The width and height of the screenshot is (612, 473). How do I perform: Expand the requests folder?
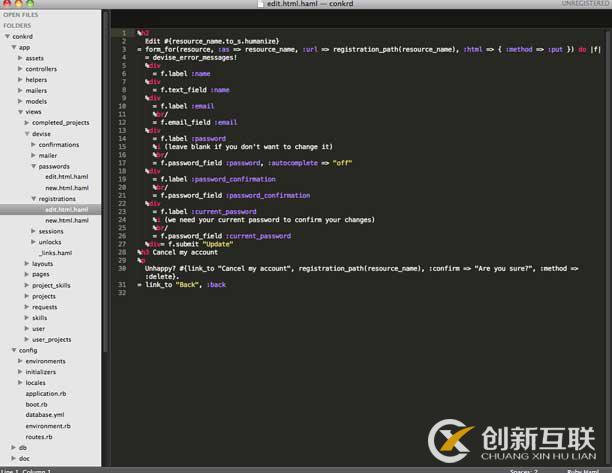click(27, 307)
